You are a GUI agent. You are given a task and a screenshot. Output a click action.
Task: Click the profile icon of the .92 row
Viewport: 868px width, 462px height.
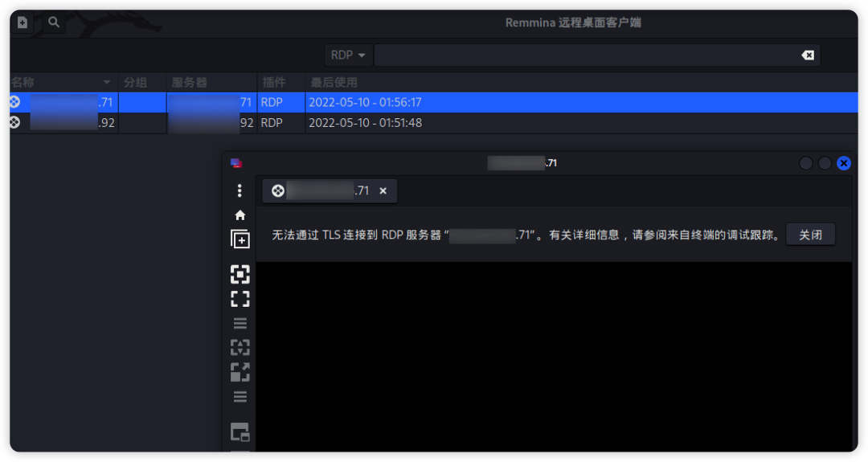pyautogui.click(x=15, y=122)
